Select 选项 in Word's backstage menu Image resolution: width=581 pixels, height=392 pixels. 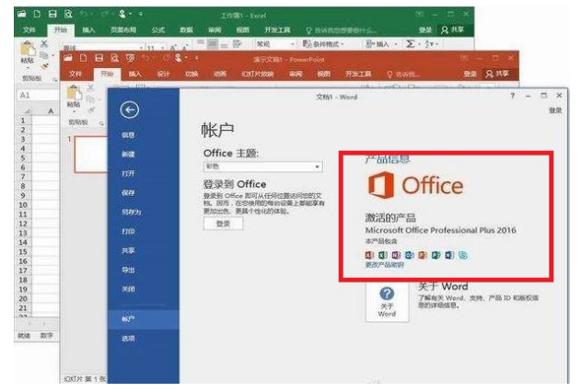point(128,338)
